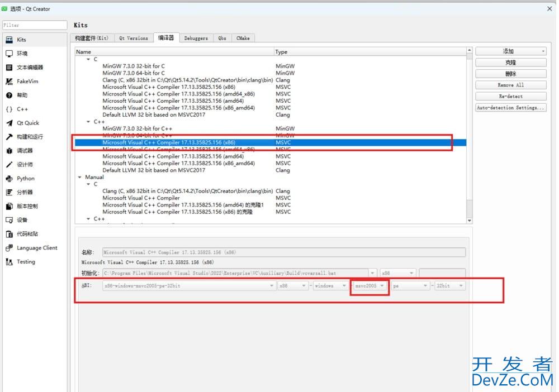The height and width of the screenshot is (392, 559).
Task: Open the Python category icon
Action: tap(10, 178)
